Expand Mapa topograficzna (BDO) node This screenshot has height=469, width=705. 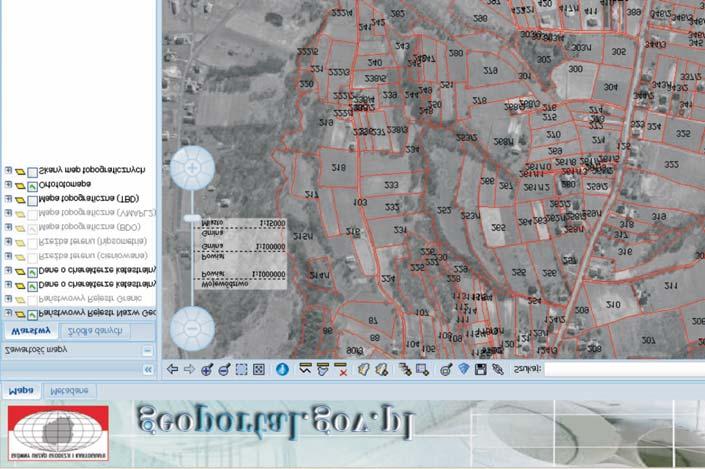[8, 227]
